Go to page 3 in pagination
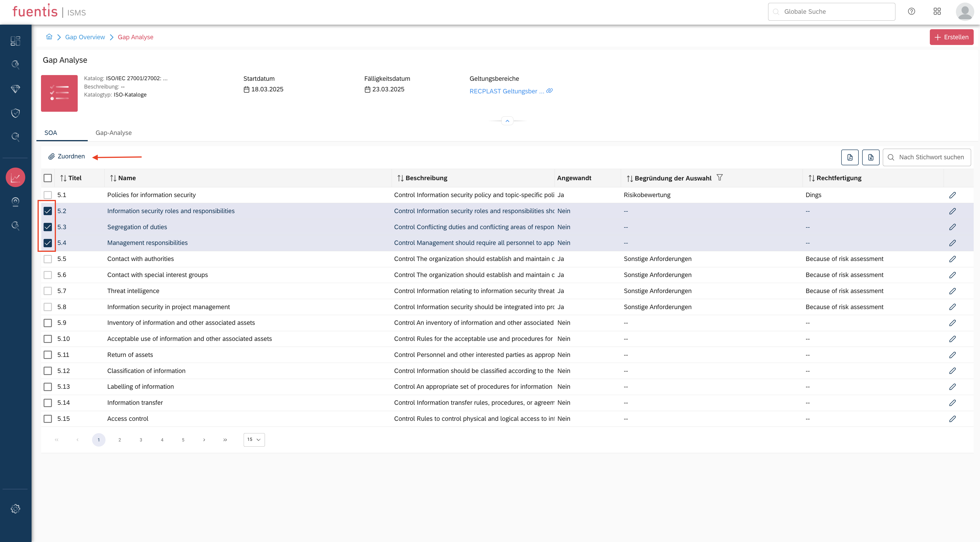This screenshot has height=542, width=980. point(141,440)
